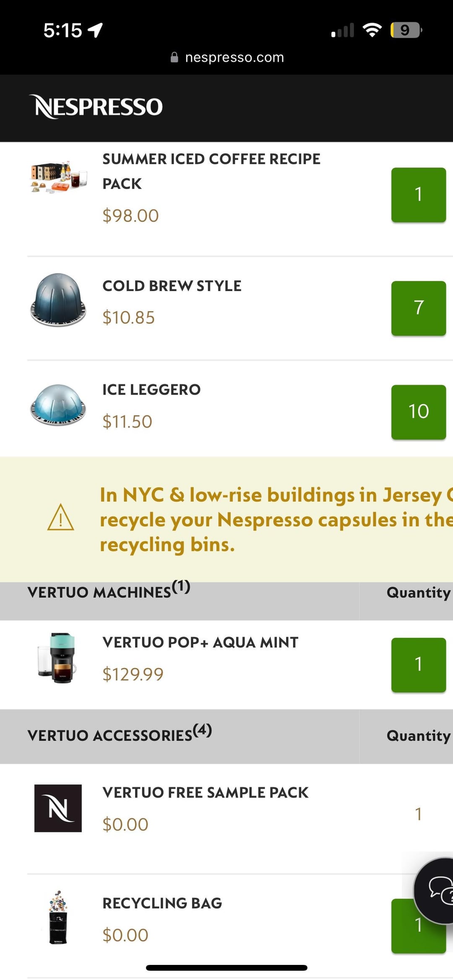Open the Ice Leggero product title
The height and width of the screenshot is (980, 453).
click(151, 390)
